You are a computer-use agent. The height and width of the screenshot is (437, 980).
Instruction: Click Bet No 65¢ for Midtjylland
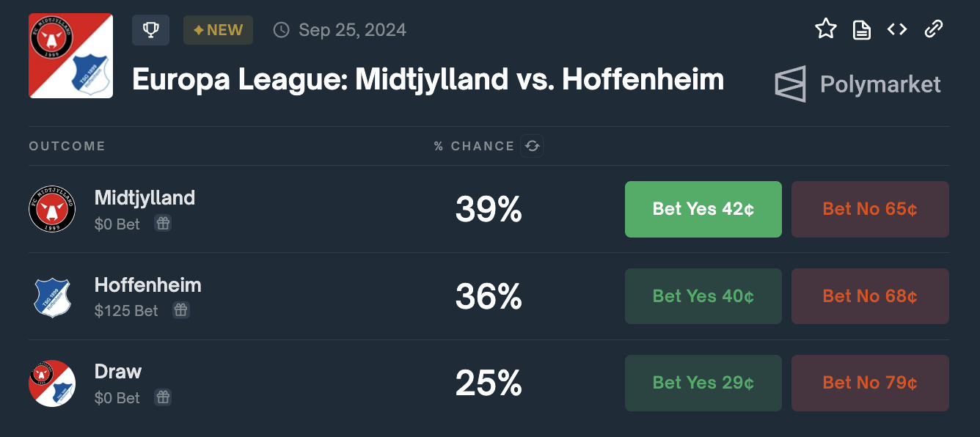870,209
